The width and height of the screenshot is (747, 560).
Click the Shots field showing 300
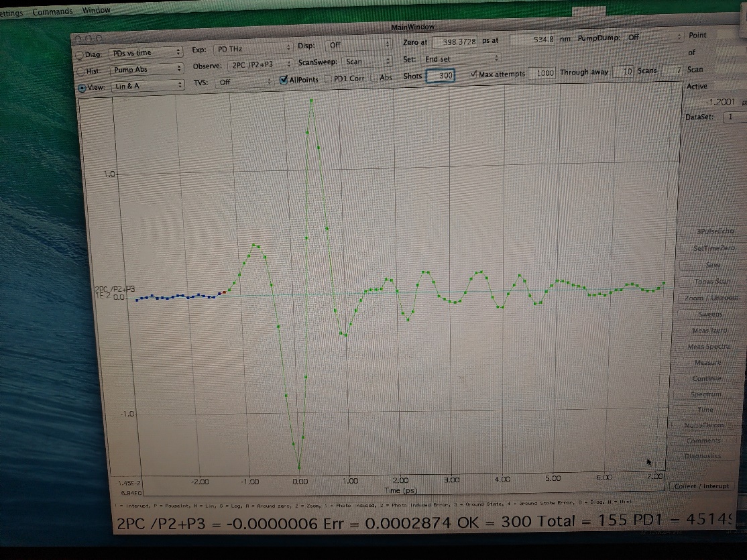point(440,75)
